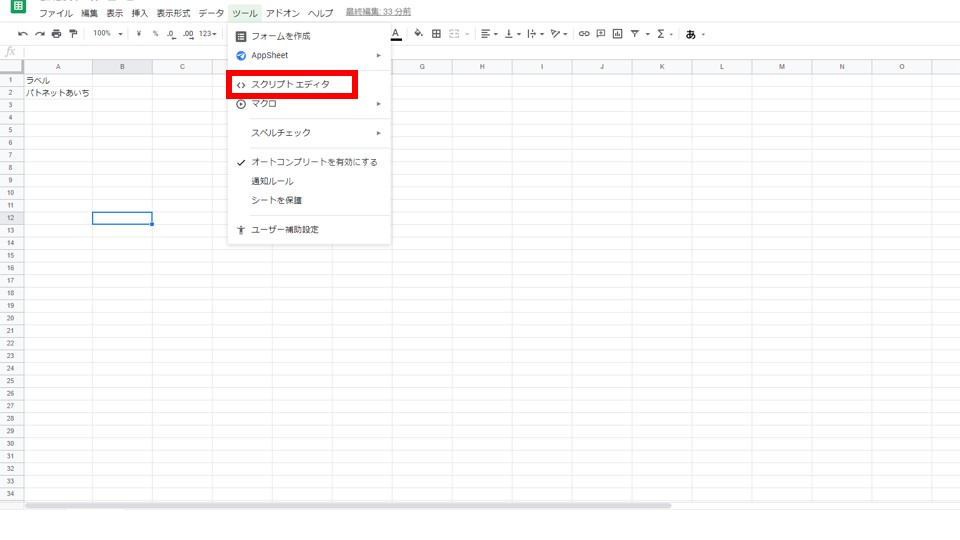Click the insert comment icon

(601, 34)
